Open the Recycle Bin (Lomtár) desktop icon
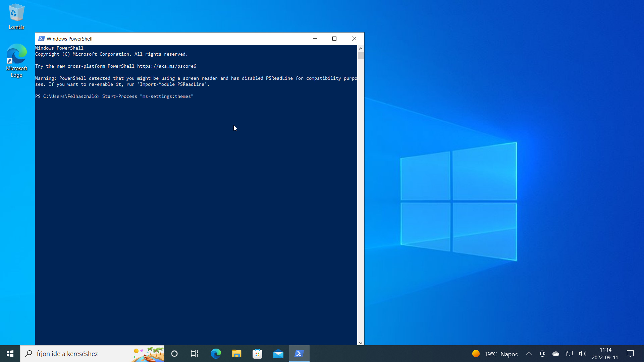644x362 pixels. pyautogui.click(x=16, y=17)
